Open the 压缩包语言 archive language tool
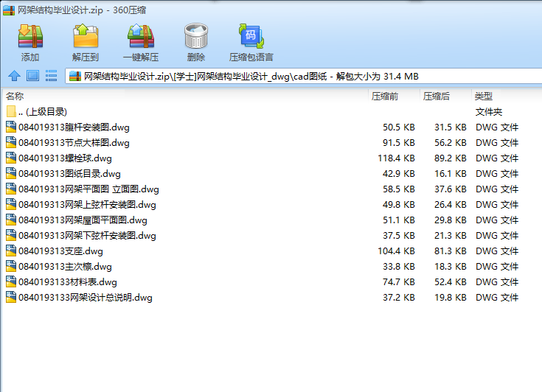Image resolution: width=542 pixels, height=392 pixels. coord(251,36)
